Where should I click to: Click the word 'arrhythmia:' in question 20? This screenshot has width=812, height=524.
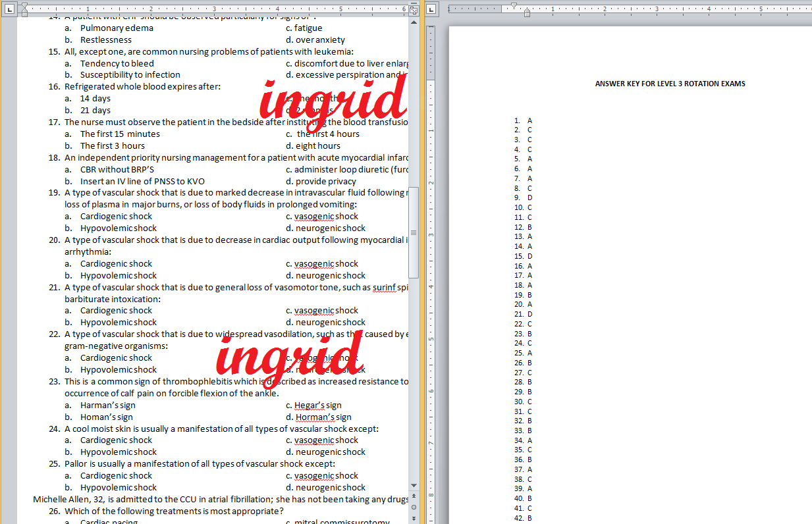pos(88,251)
